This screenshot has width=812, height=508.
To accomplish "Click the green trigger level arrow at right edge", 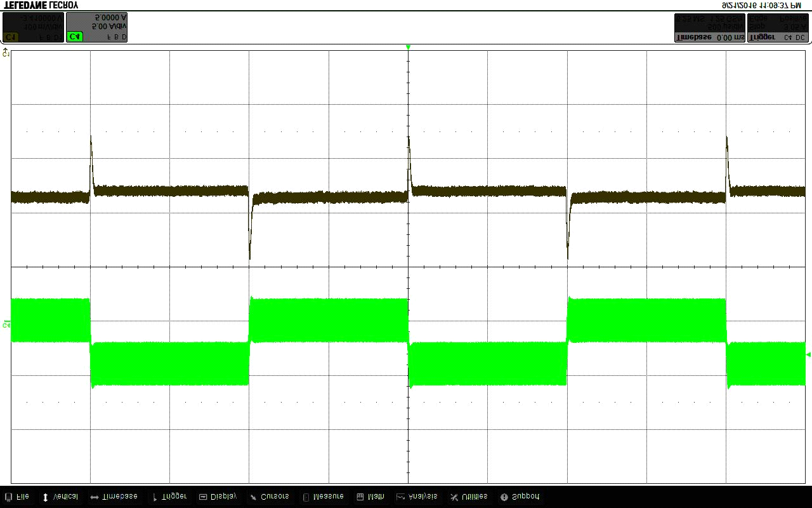I will (808, 354).
